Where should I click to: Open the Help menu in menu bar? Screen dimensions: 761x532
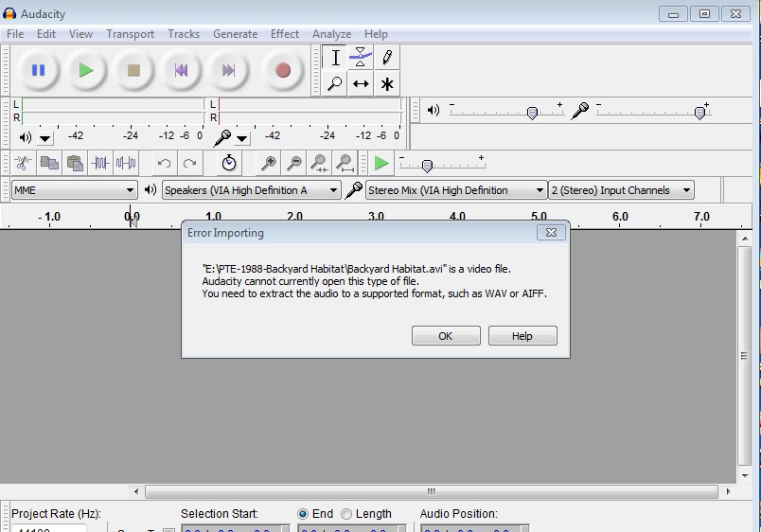pos(376,34)
